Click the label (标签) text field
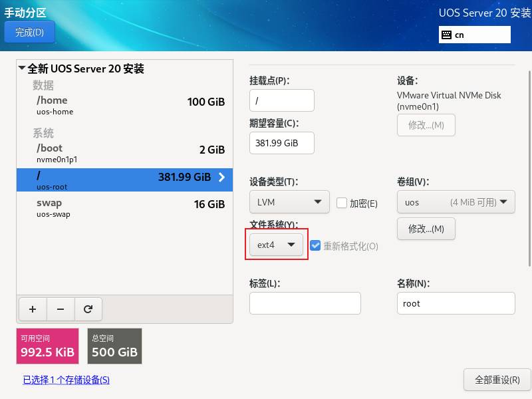Screen dimensions: 532x399 coord(305,303)
